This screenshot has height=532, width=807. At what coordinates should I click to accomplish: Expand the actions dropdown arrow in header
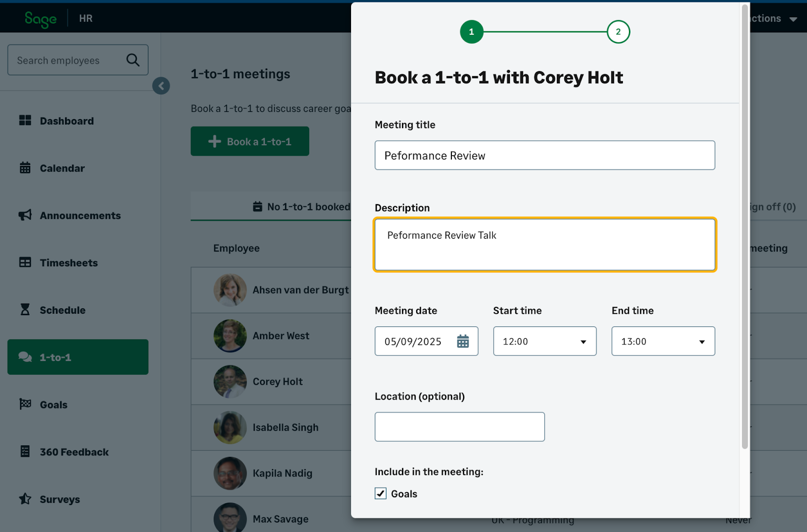pos(793,19)
